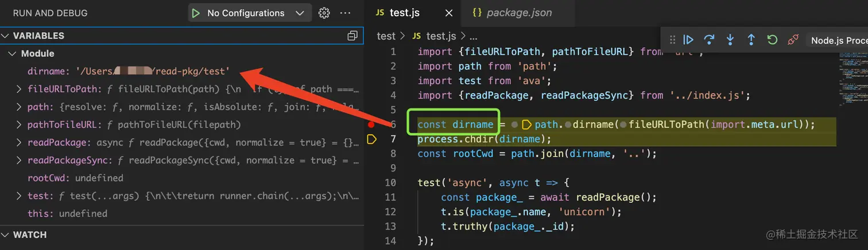The image size is (868, 250).
Task: Close the test.js tab
Action: click(x=449, y=13)
